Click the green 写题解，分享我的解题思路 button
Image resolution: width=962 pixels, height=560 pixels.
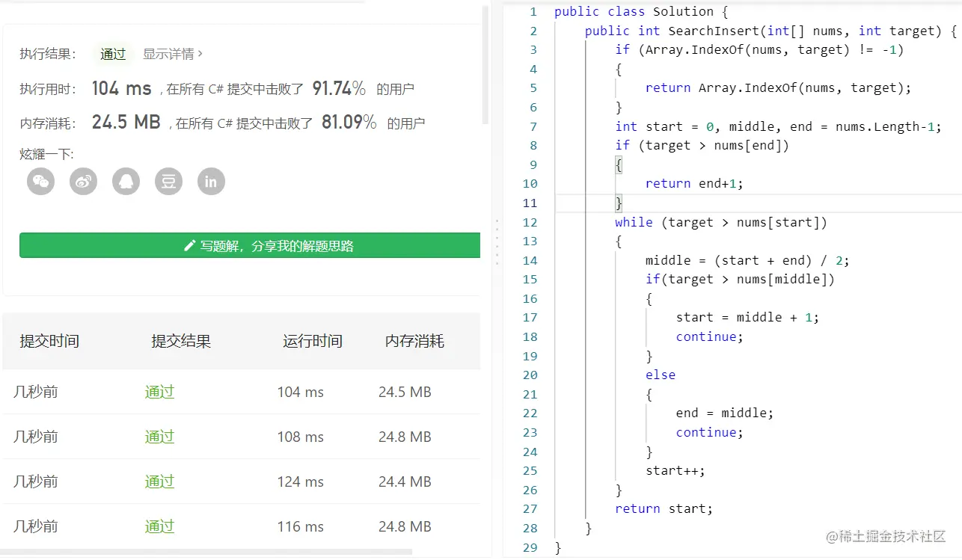click(x=250, y=245)
